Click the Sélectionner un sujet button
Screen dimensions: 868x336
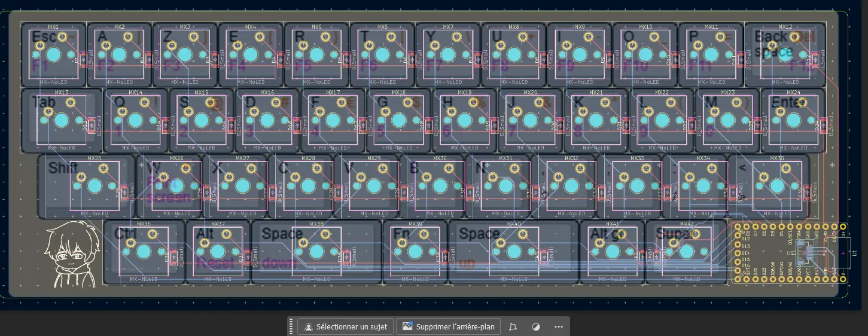[345, 327]
